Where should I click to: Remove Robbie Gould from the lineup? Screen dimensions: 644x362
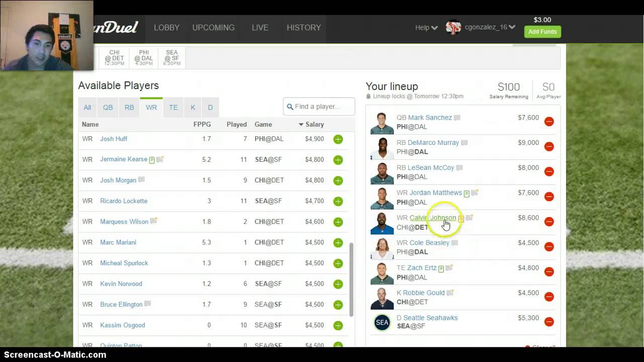[x=549, y=297]
